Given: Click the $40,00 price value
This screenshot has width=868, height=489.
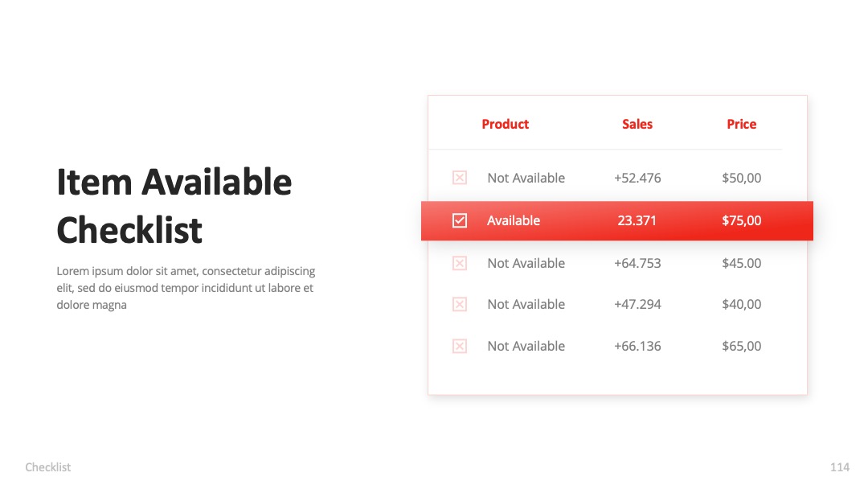Looking at the screenshot, I should 741,304.
